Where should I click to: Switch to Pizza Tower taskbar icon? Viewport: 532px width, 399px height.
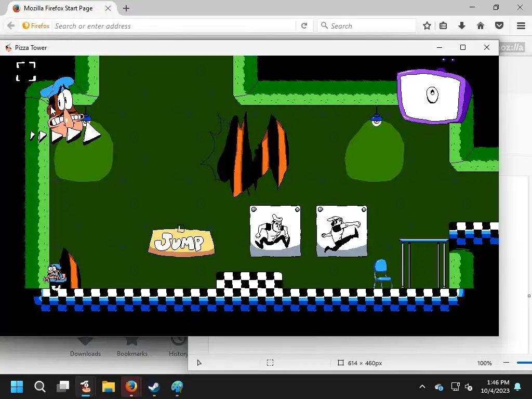(86, 387)
